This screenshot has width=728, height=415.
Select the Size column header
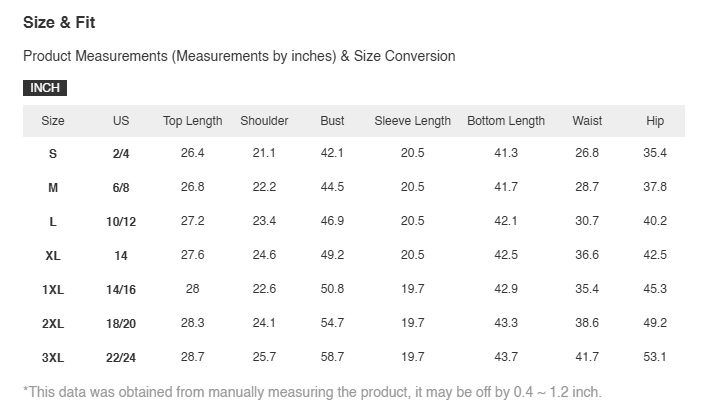53,121
